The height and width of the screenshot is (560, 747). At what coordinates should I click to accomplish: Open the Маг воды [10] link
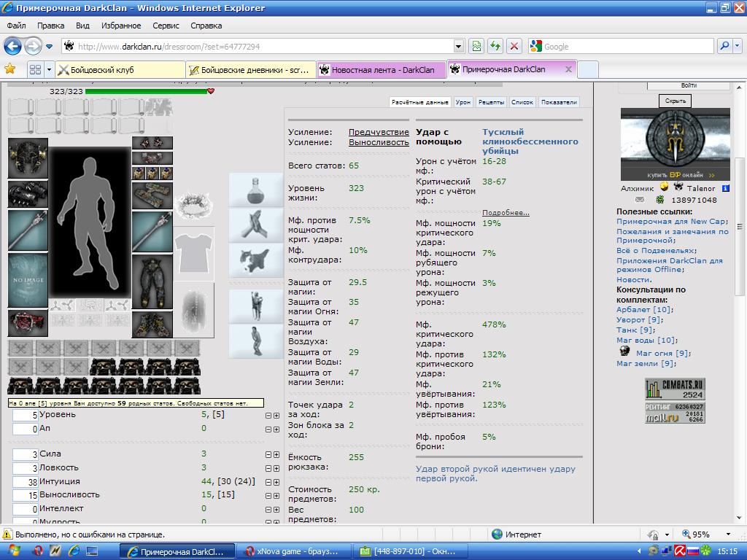(x=647, y=340)
